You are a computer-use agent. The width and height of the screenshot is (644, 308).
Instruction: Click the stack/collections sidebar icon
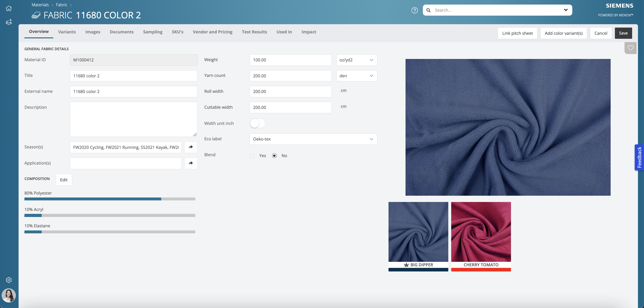[9, 22]
